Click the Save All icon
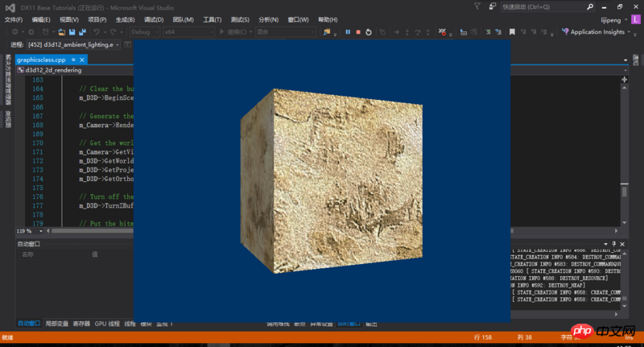The width and height of the screenshot is (644, 347). 83,32
